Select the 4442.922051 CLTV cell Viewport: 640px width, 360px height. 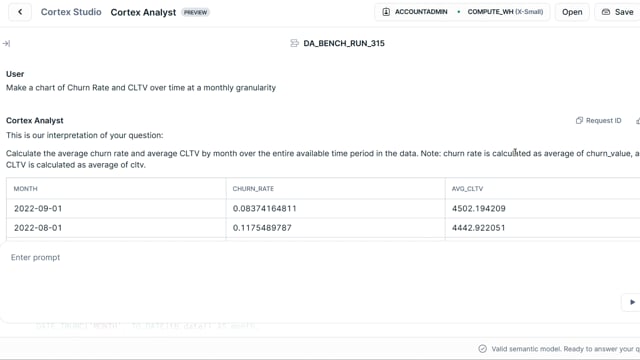click(x=543, y=228)
